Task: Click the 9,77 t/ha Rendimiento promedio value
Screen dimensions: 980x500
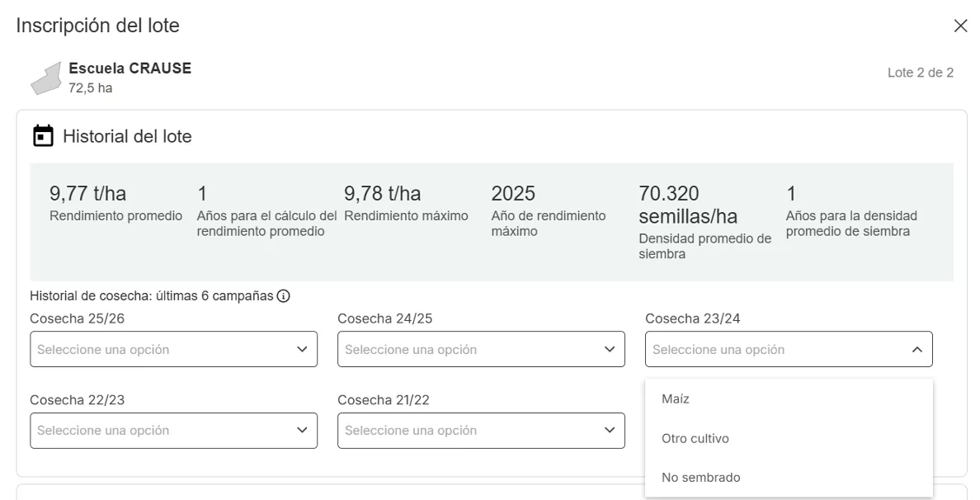Action: pyautogui.click(x=88, y=194)
